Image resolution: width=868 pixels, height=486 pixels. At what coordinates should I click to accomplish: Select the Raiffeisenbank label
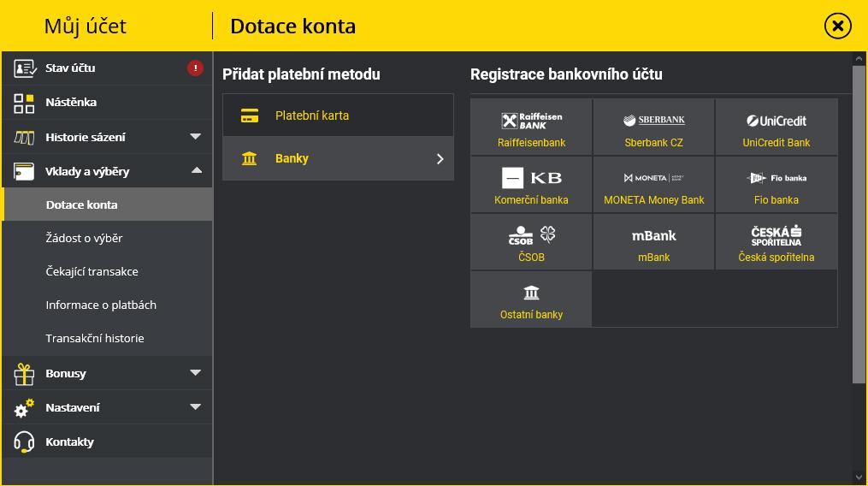pos(531,143)
